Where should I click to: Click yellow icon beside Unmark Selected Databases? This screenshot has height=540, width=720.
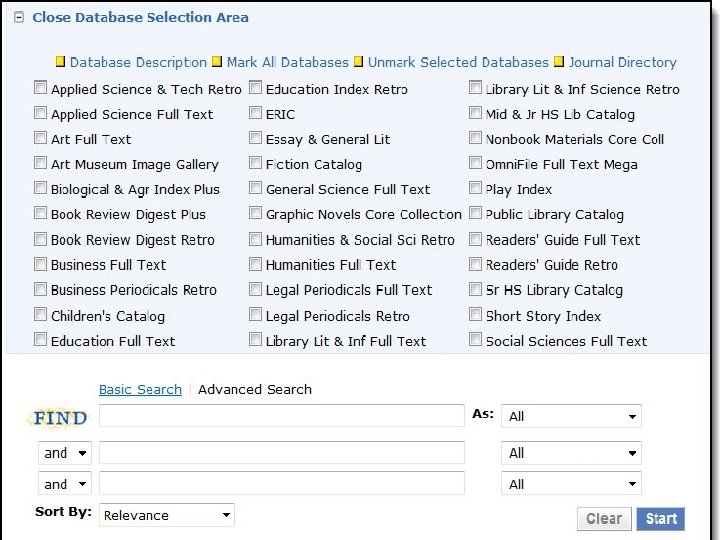click(x=358, y=62)
